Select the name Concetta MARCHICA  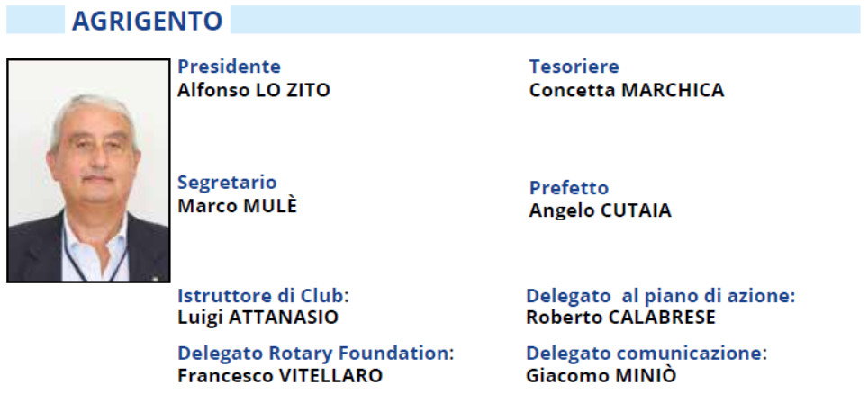[627, 90]
